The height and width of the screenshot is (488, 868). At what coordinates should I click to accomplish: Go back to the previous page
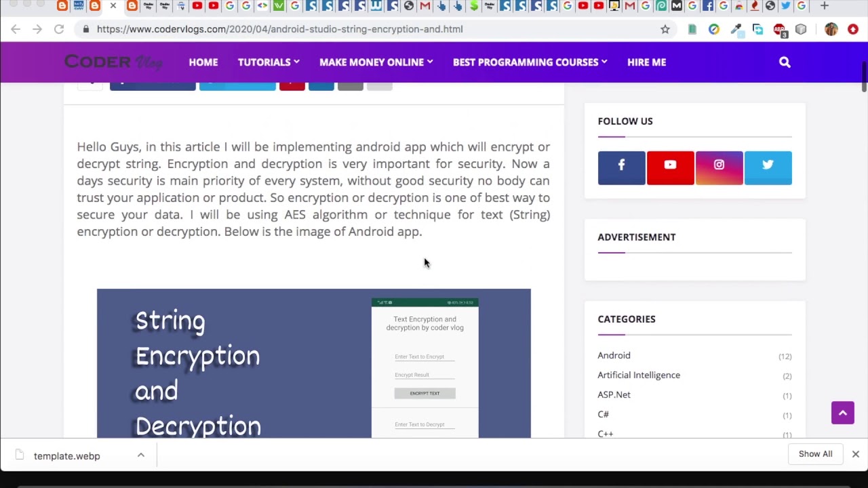tap(16, 29)
